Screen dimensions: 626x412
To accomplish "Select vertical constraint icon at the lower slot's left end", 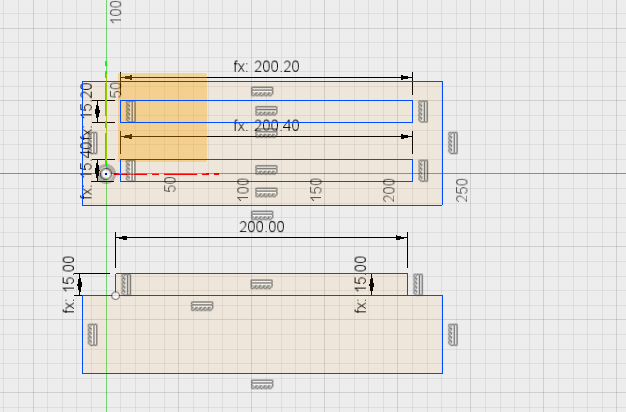I will 131,170.
